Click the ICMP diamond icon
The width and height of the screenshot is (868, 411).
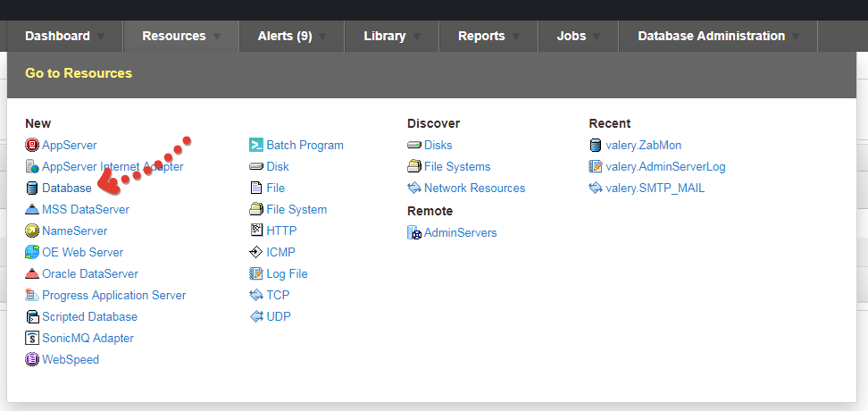point(255,252)
